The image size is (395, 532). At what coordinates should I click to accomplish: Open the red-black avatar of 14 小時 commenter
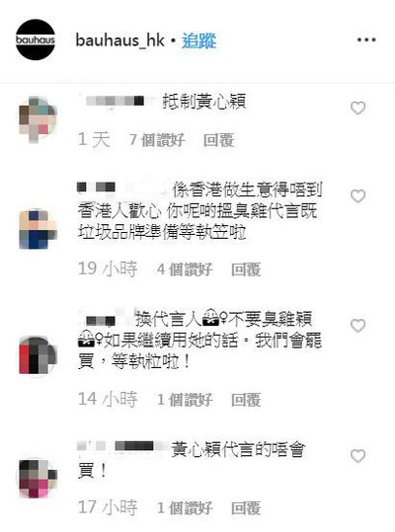(x=38, y=355)
